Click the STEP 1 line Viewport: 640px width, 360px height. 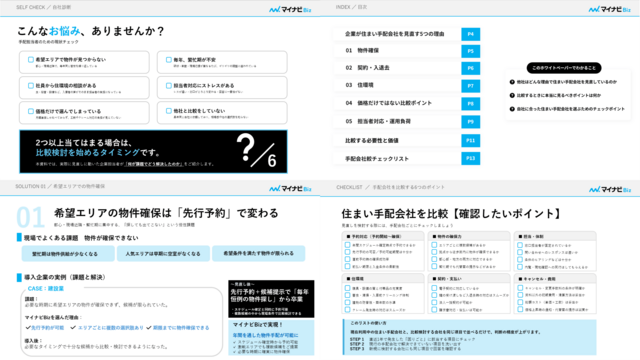(x=412, y=339)
